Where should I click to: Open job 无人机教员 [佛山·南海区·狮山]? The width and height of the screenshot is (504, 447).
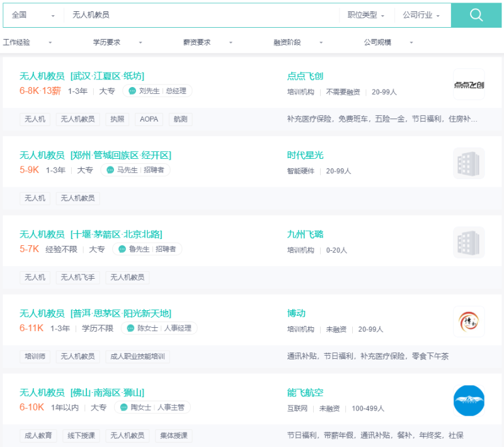[x=82, y=393]
